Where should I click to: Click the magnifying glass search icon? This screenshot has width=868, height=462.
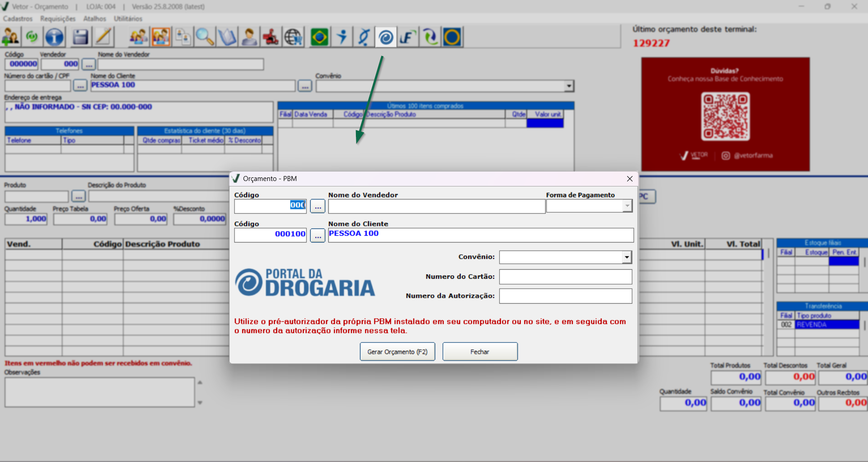(205, 37)
